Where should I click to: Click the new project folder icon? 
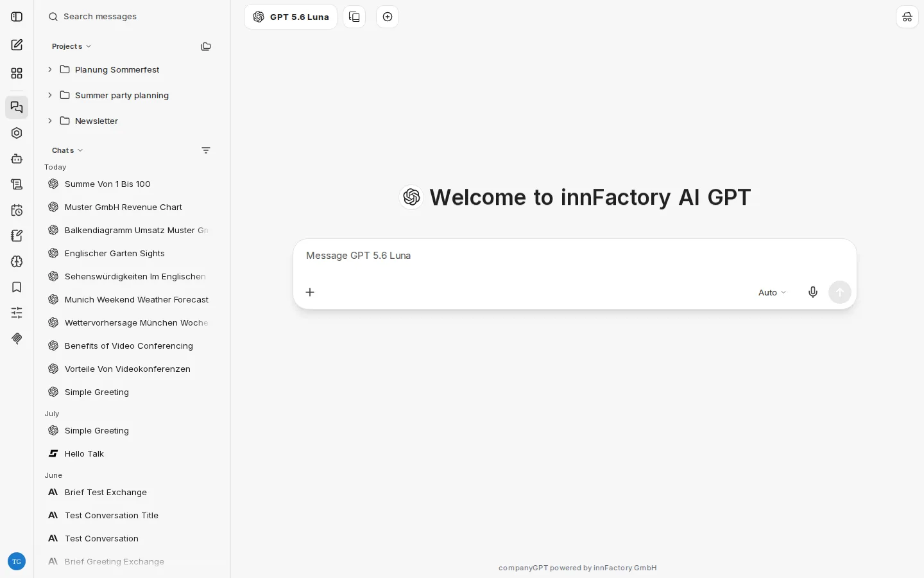pos(206,46)
